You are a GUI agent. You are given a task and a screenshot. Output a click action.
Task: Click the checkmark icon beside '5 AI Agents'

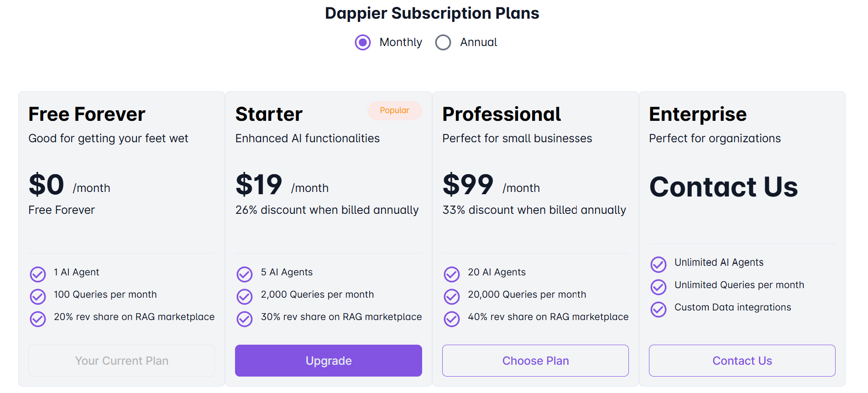[245, 274]
